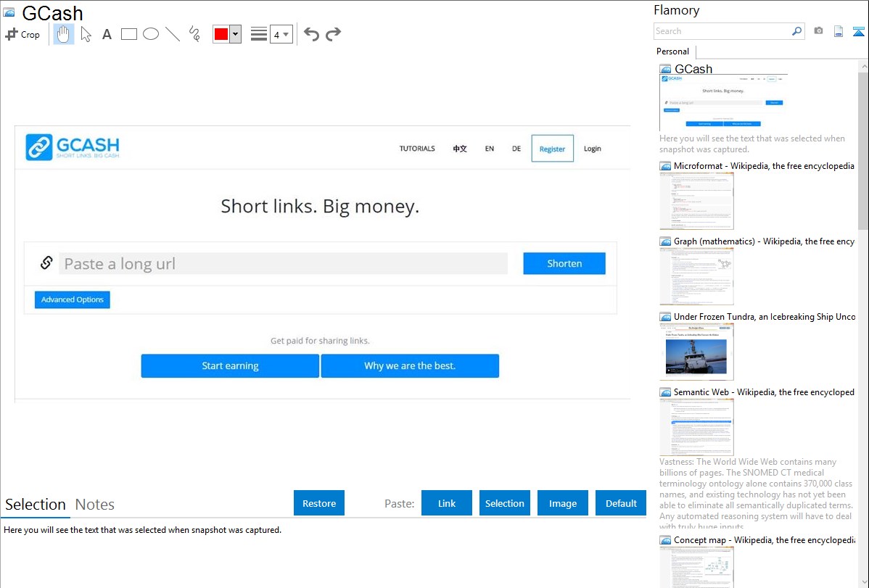Click the Graph (mathematics) title text
Viewport: 869px width, 588px height.
765,241
